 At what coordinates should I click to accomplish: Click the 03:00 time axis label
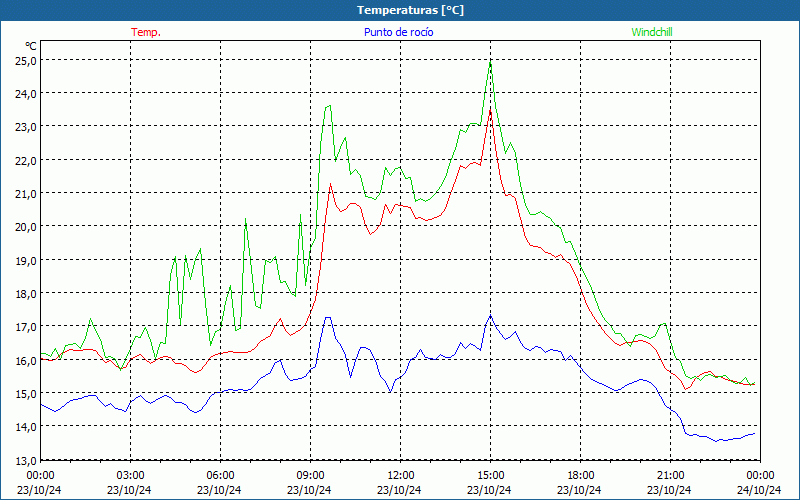pyautogui.click(x=130, y=476)
